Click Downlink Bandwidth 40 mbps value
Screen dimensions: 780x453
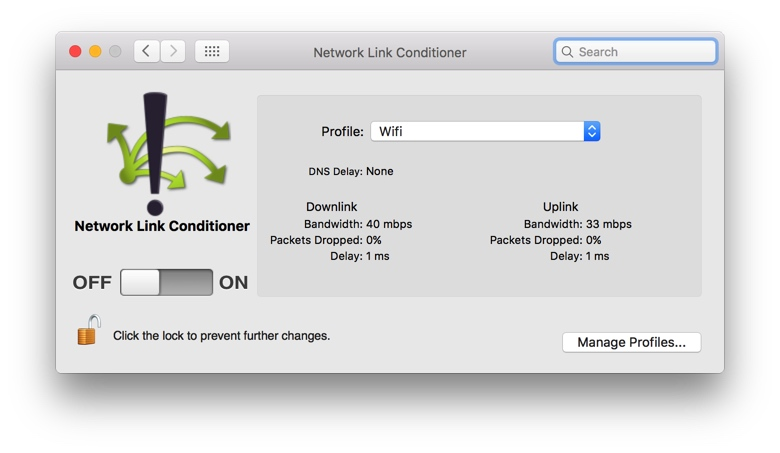[x=389, y=224]
